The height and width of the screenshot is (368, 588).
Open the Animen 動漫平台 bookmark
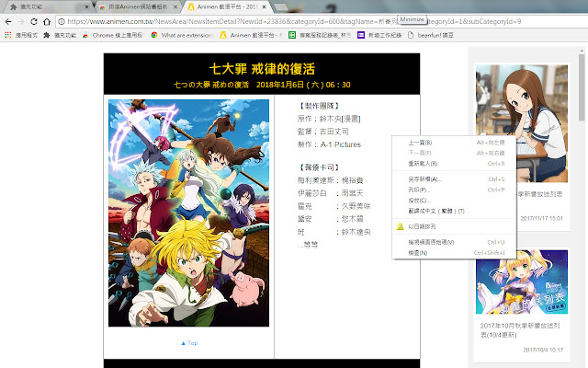tap(251, 35)
